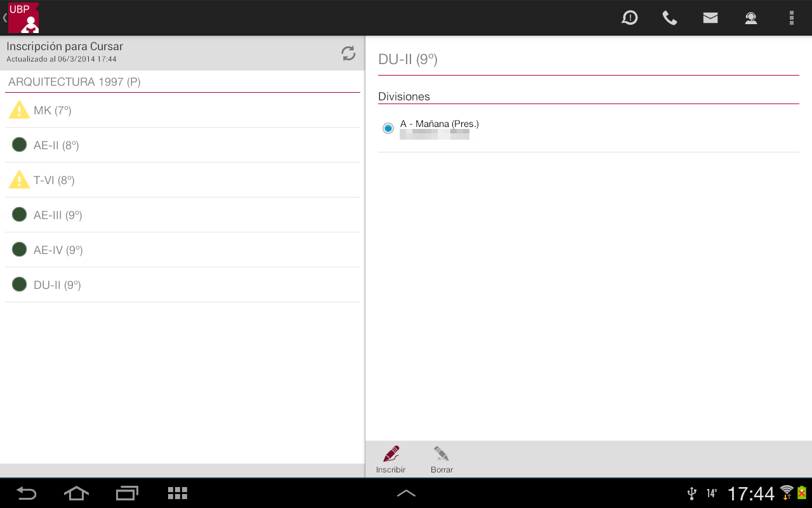Viewport: 812px width, 508px height.
Task: Tap the UBP app logo
Action: [23, 18]
